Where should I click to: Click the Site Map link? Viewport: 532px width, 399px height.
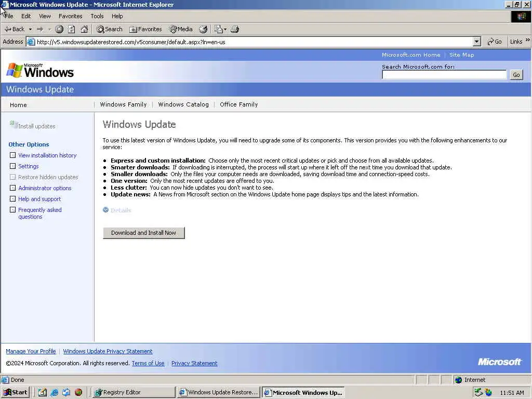(x=461, y=55)
